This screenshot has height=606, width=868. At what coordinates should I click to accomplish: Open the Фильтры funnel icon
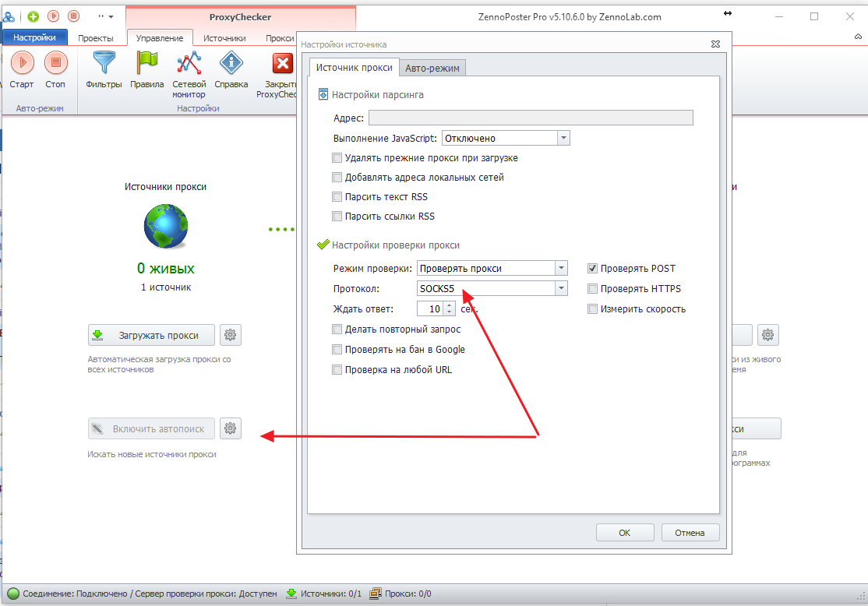point(104,62)
